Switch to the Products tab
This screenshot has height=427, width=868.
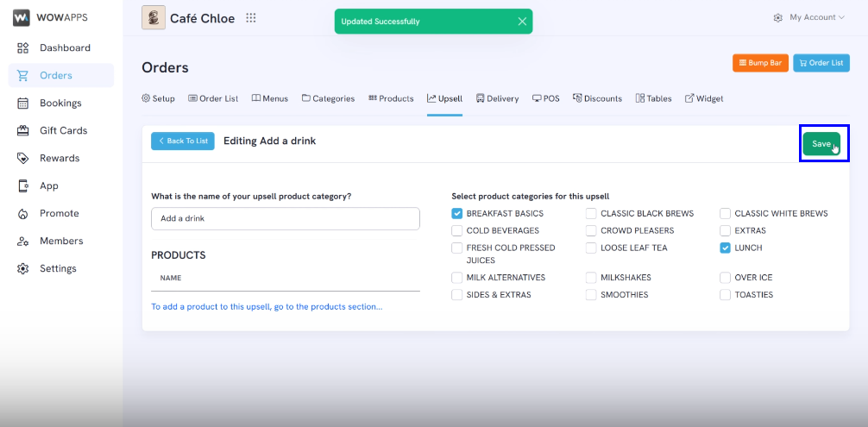coord(391,98)
